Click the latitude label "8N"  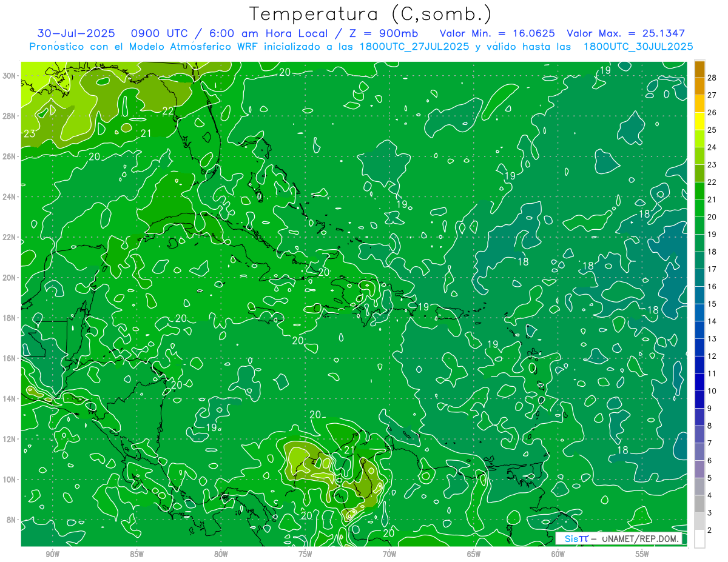tap(12, 520)
